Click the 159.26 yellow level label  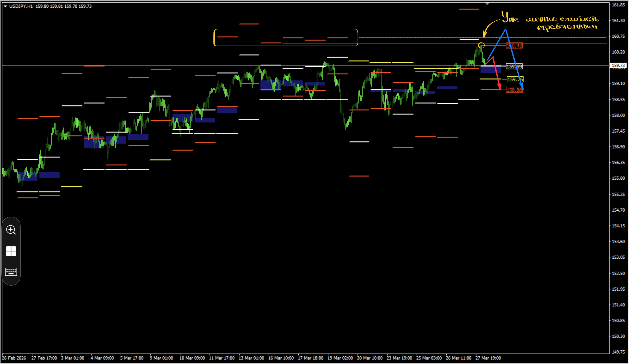515,79
